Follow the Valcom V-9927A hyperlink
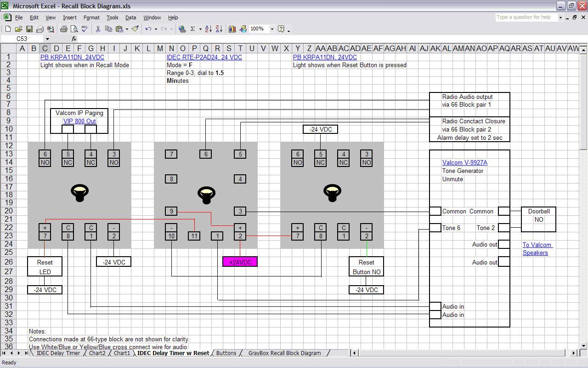The width and height of the screenshot is (588, 368). (x=464, y=162)
